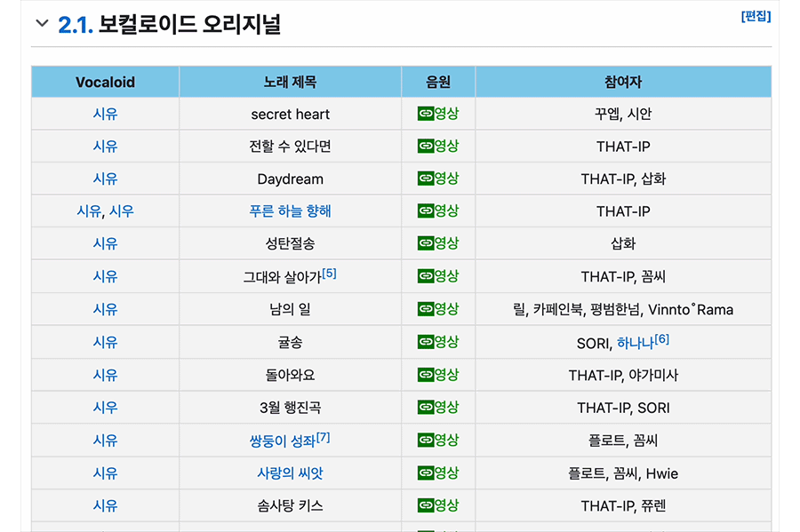Click the 2.1. section number link

(76, 24)
